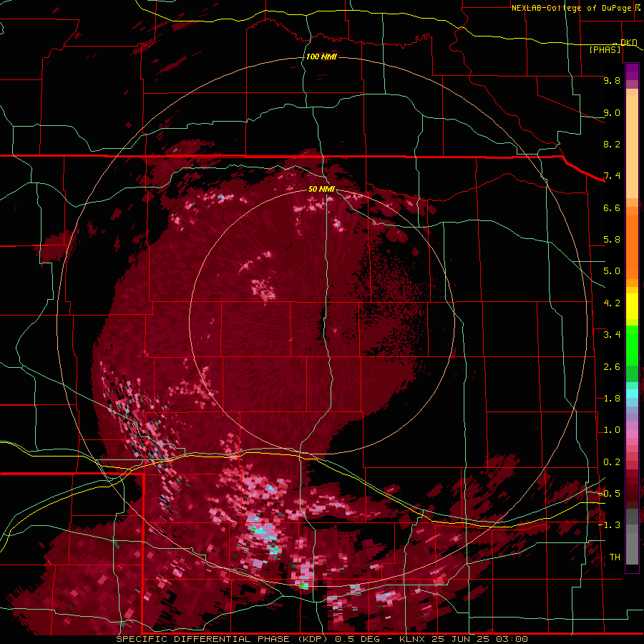Image resolution: width=644 pixels, height=644 pixels.
Task: Click the SPECIFIC DIFFERENTIAL PHASE (KDP) caption text
Action: [x=221, y=639]
